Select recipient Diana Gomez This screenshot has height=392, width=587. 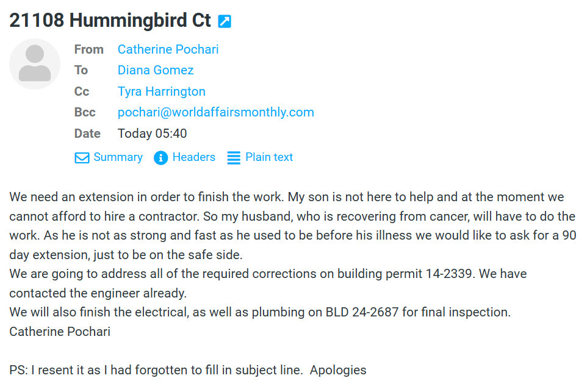156,70
